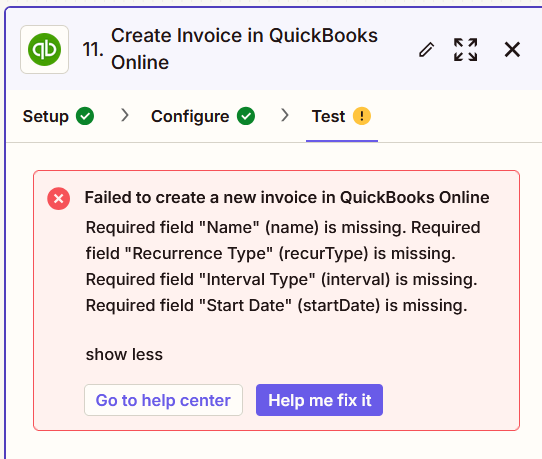Click the step number 11 label

point(93,49)
